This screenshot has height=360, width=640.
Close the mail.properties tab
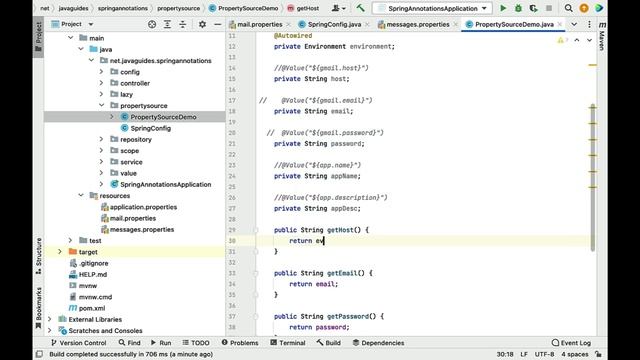point(288,24)
